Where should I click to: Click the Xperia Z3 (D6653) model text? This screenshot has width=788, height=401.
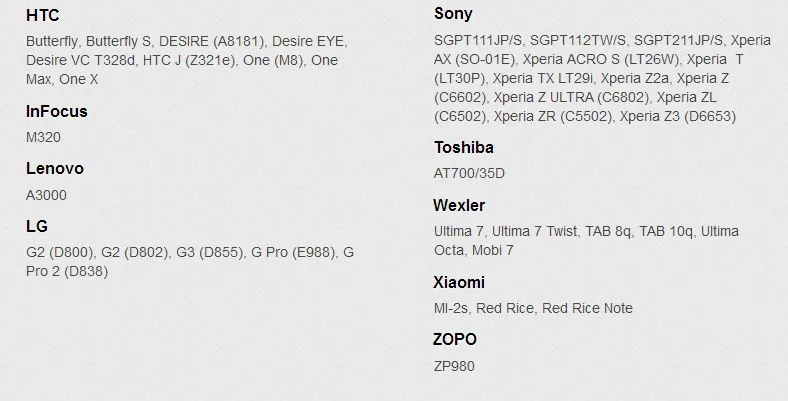tap(677, 116)
